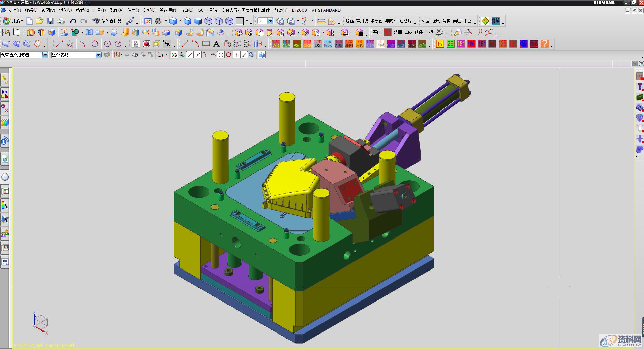Viewport: 644px width, 349px height.
Task: Click the 螺丝 (screw) text button
Action: tap(349, 21)
